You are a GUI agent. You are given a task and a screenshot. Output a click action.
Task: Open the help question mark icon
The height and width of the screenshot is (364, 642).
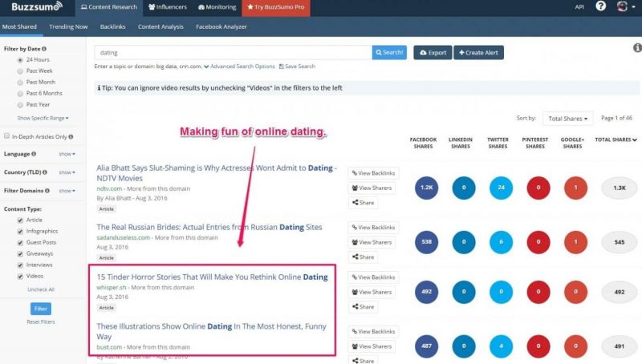(600, 6)
